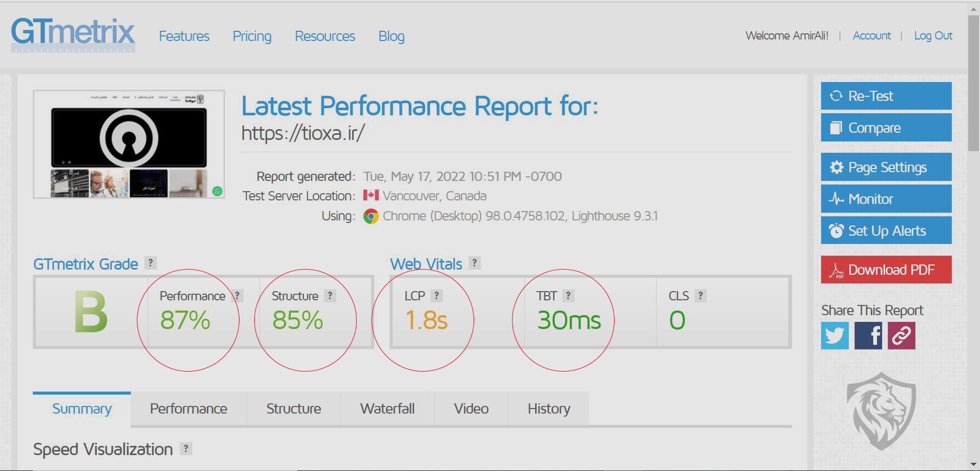Click the 85% Structure score
The width and height of the screenshot is (980, 471).
[297, 321]
